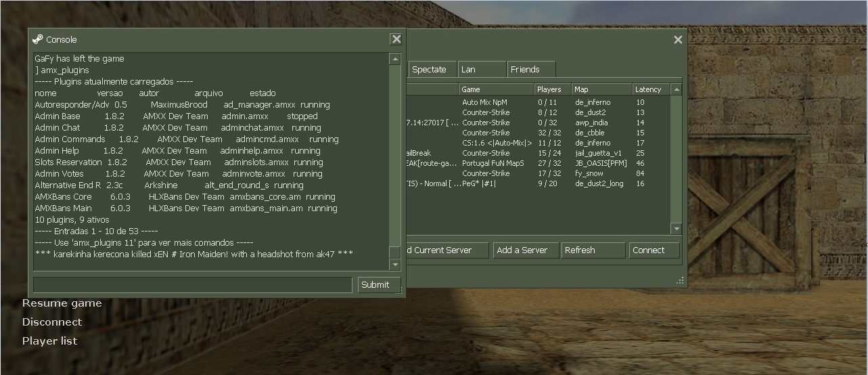
Task: Click server list scrollbar down arrow
Action: tap(676, 229)
